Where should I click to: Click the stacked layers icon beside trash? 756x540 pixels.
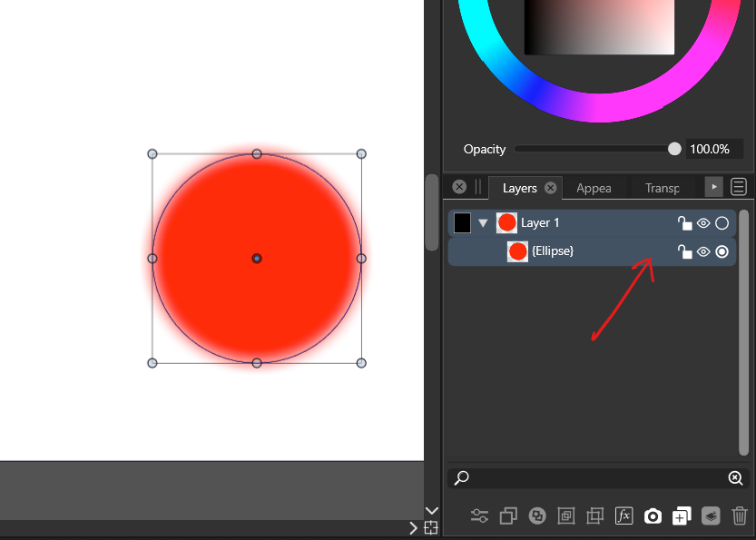(x=711, y=516)
